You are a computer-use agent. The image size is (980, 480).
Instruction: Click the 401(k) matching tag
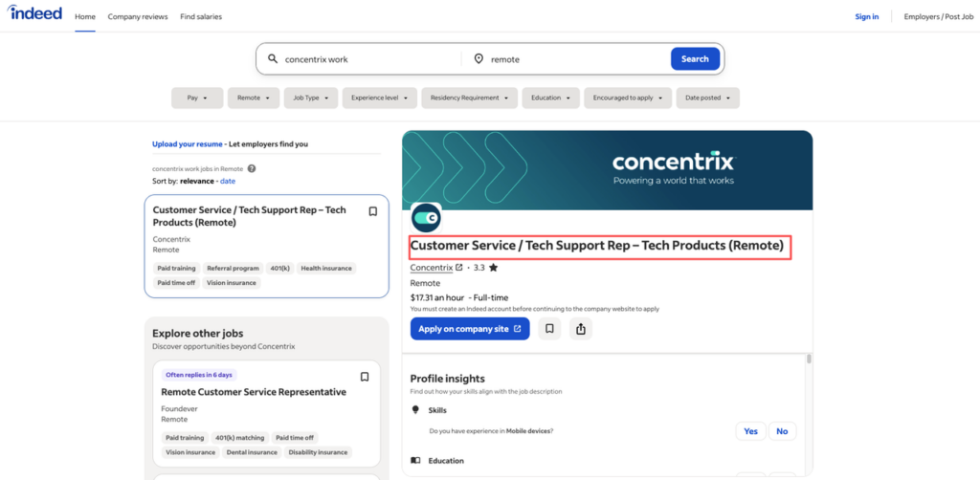tap(240, 438)
